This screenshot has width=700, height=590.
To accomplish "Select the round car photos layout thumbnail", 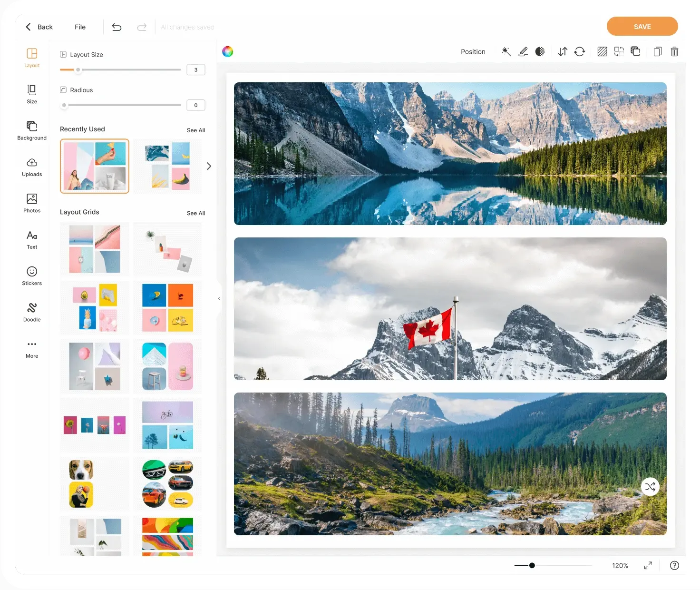I will coord(167,484).
